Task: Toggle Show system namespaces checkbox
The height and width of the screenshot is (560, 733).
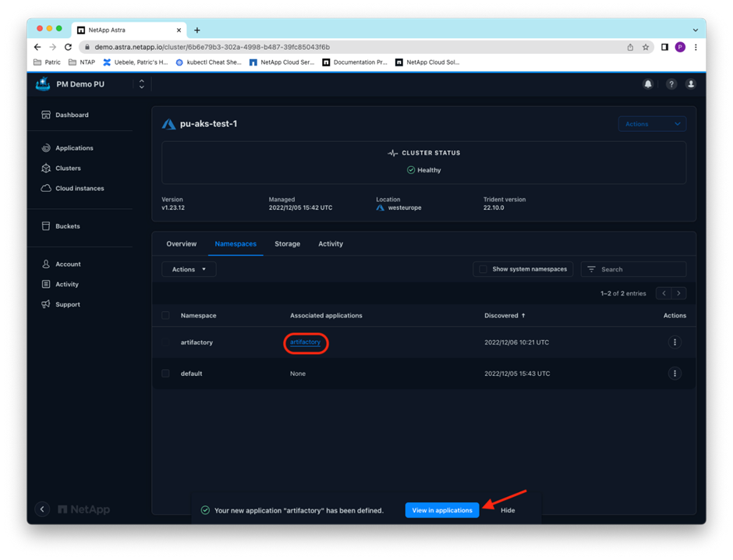Action: (x=483, y=269)
